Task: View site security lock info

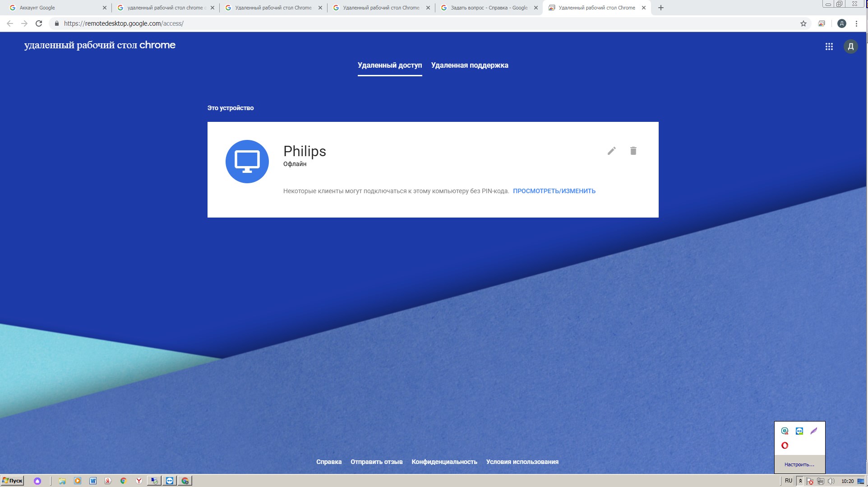Action: 56,23
